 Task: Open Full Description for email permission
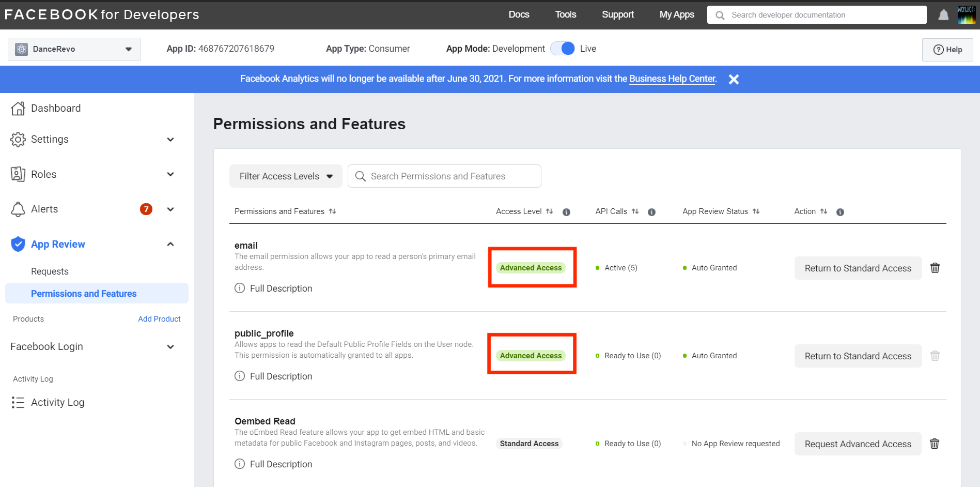click(281, 288)
